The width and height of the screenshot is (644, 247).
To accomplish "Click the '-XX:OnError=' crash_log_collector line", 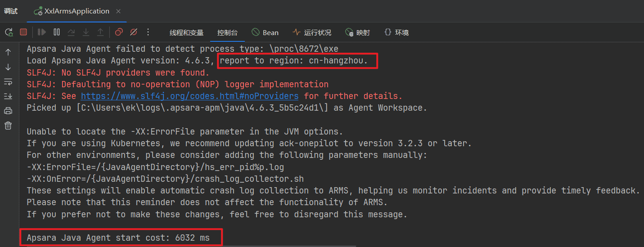I will [x=165, y=179].
